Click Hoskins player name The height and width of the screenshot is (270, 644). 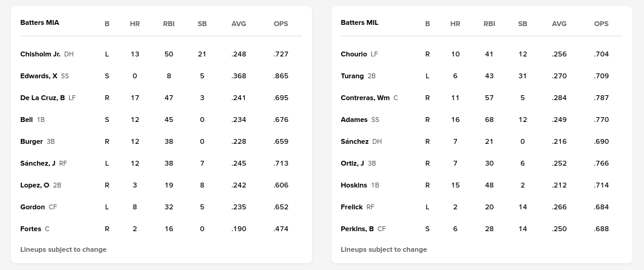(x=354, y=185)
